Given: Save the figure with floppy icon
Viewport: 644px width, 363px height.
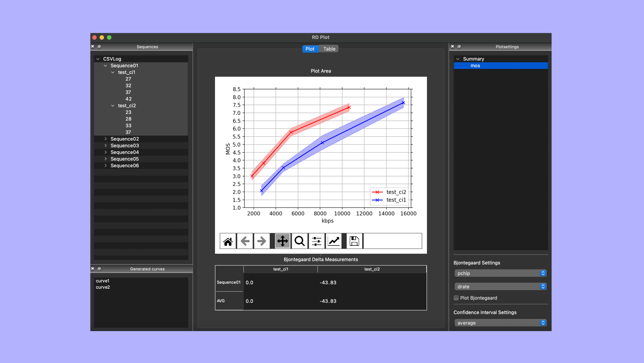Looking at the screenshot, I should click(355, 241).
